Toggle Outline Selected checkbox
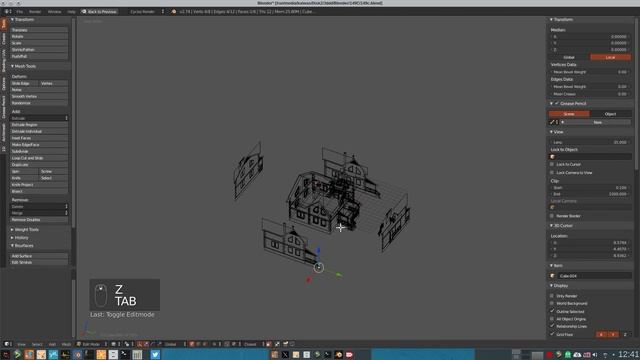 (x=552, y=311)
